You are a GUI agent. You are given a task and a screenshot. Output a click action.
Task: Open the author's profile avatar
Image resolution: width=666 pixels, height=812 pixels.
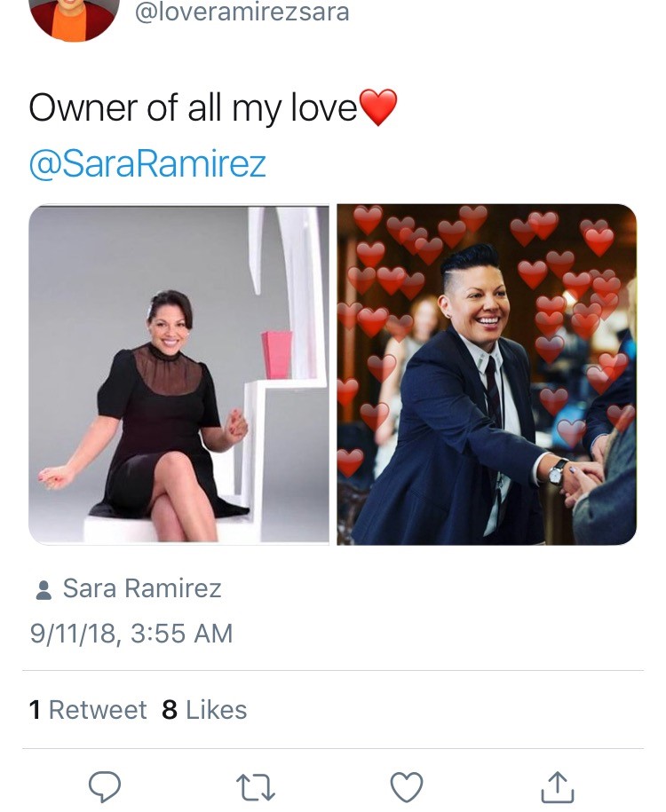click(x=75, y=18)
